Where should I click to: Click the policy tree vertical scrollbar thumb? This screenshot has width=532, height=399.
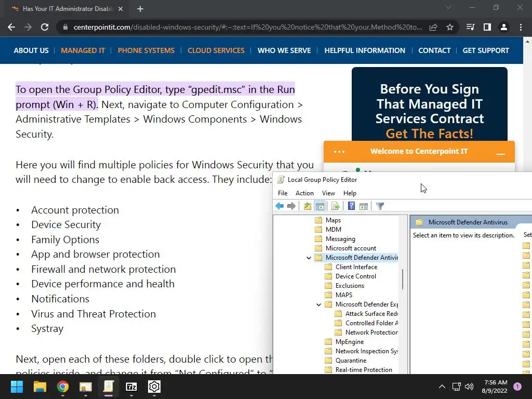[403, 279]
